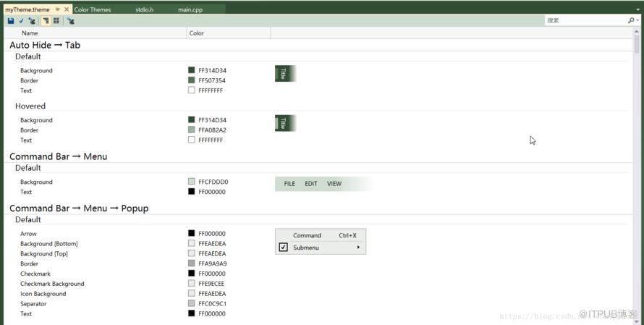Pin the myTheme.theme tab
Viewport: 644px width, 325px height.
point(57,9)
